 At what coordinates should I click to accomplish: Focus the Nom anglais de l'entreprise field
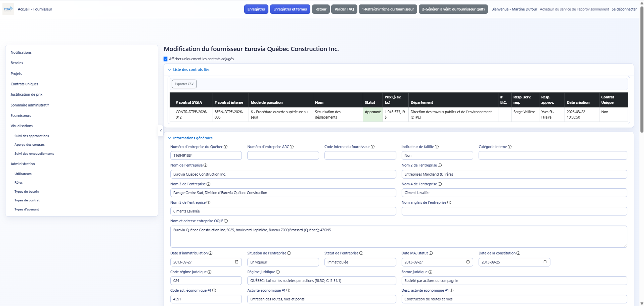coord(514,211)
